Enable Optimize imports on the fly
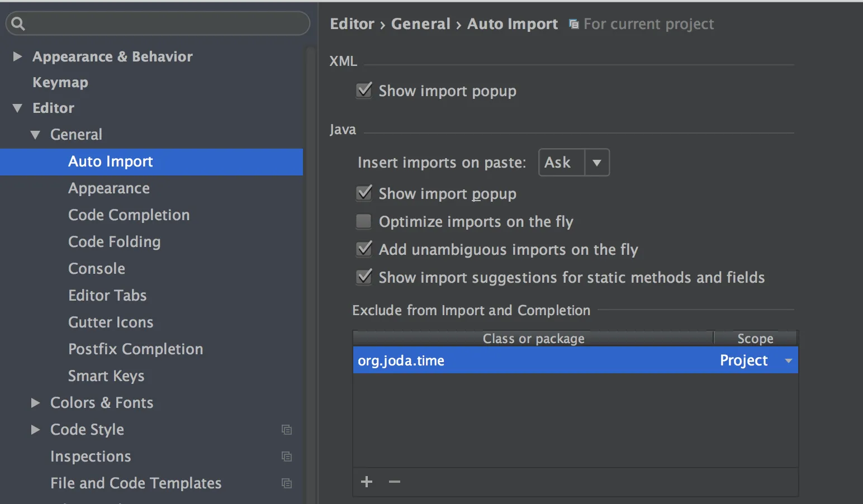This screenshot has height=504, width=863. [x=364, y=222]
